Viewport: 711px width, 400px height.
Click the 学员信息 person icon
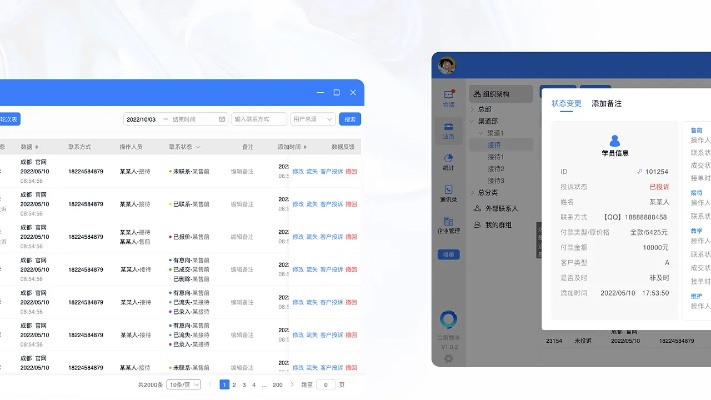pos(615,140)
